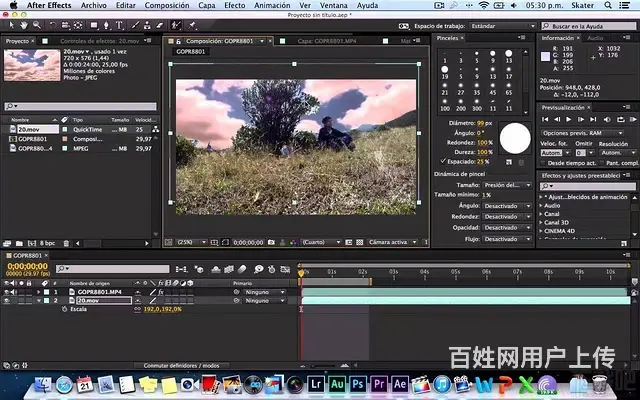This screenshot has width=640, height=400.
Task: Click the GOPR8801 breadcrumb in viewer
Action: (x=191, y=51)
